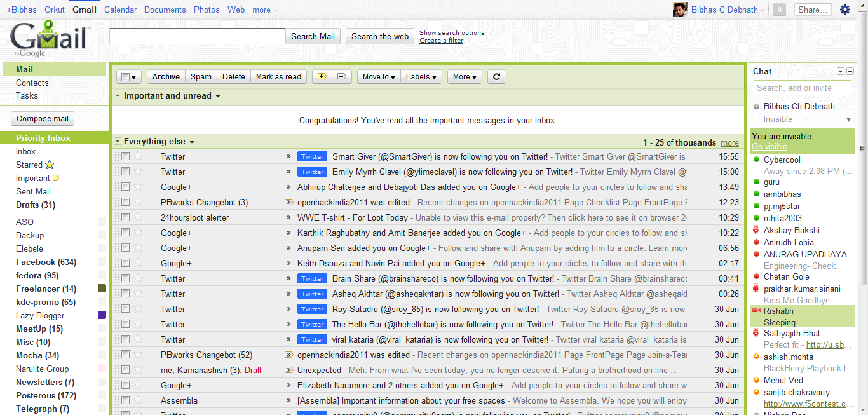Open the Move to dropdown
The image size is (868, 415).
379,77
